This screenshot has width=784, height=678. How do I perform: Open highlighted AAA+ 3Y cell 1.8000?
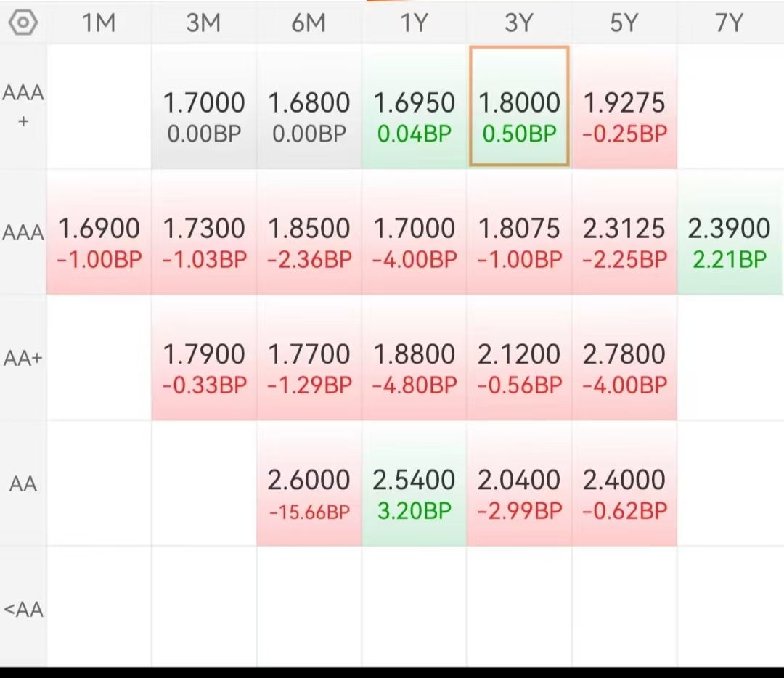coord(519,106)
